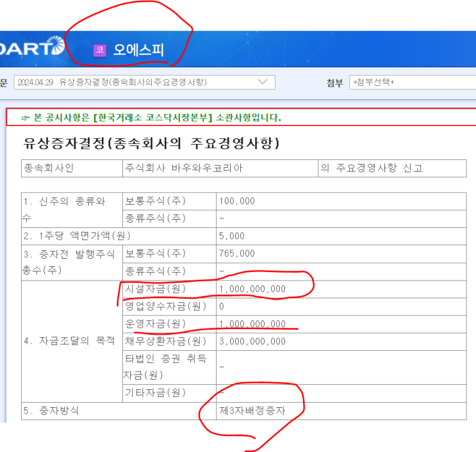Click 종류주식(주) label under 신주의 종류와 수
Image resolution: width=476 pixels, height=452 pixels.
click(x=155, y=218)
